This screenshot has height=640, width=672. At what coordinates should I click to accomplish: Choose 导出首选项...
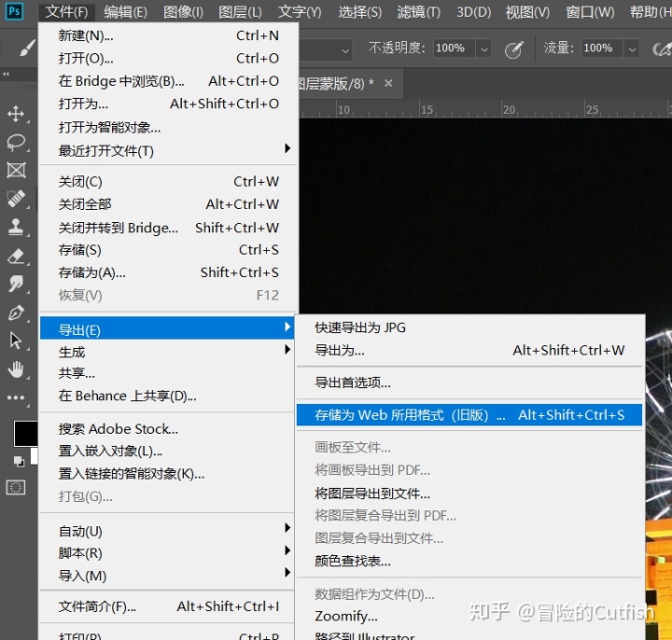pyautogui.click(x=469, y=383)
